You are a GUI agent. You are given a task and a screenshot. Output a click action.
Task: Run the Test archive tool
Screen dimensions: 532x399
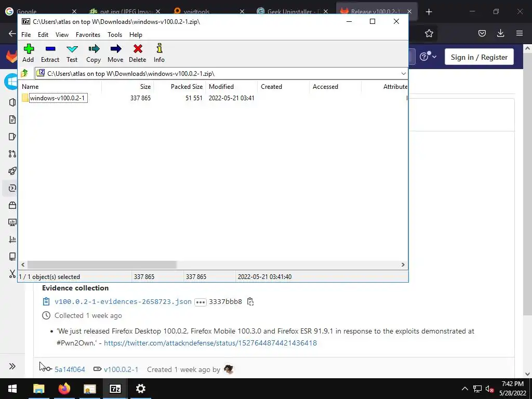(x=72, y=54)
